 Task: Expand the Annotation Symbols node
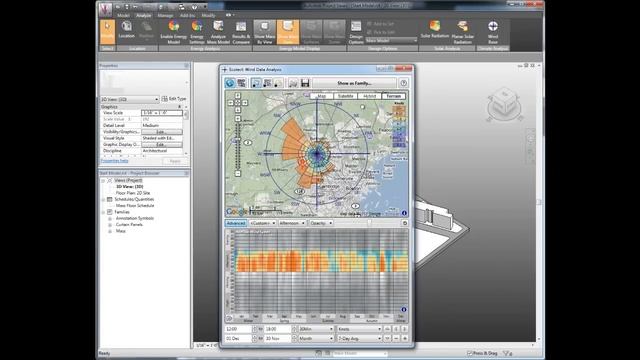click(x=110, y=218)
